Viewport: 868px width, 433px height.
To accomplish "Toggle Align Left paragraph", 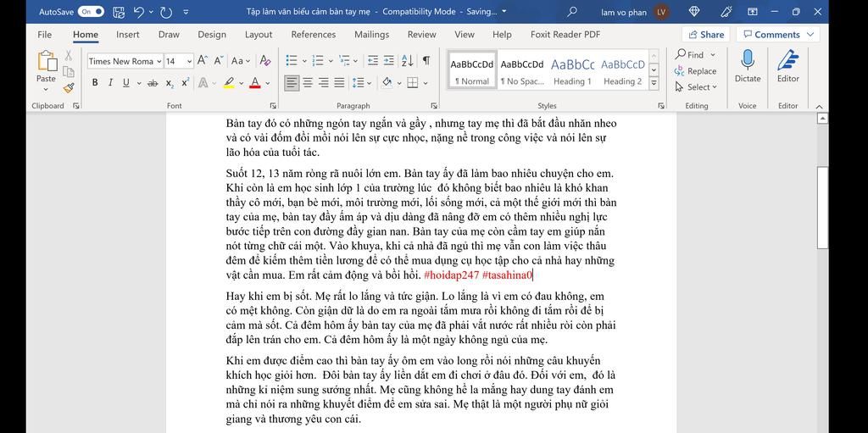I will click(x=292, y=83).
